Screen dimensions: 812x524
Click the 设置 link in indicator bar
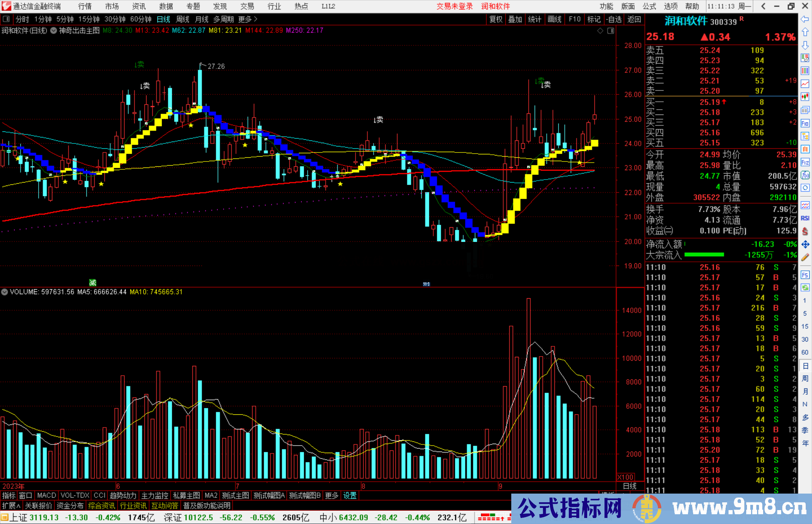[350, 496]
